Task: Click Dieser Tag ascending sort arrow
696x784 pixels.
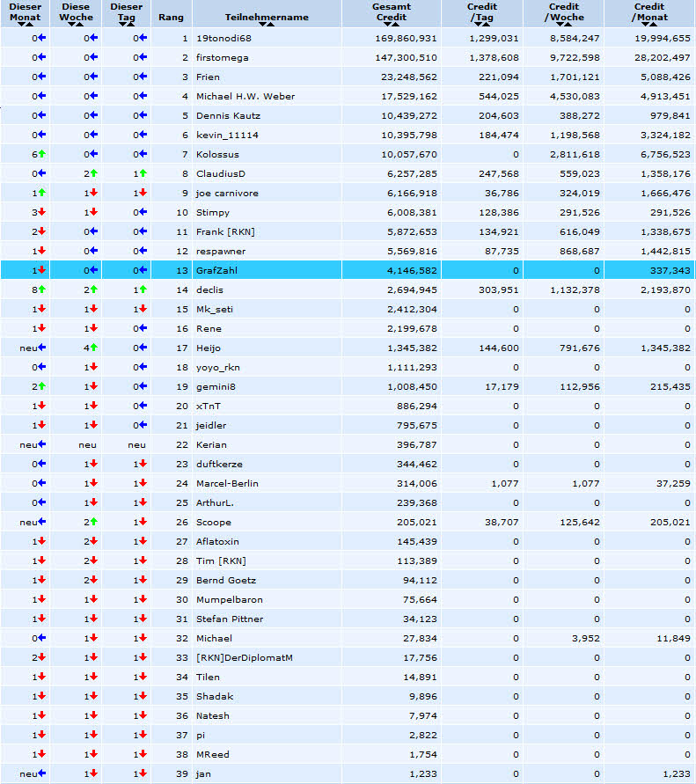Action: (x=130, y=24)
